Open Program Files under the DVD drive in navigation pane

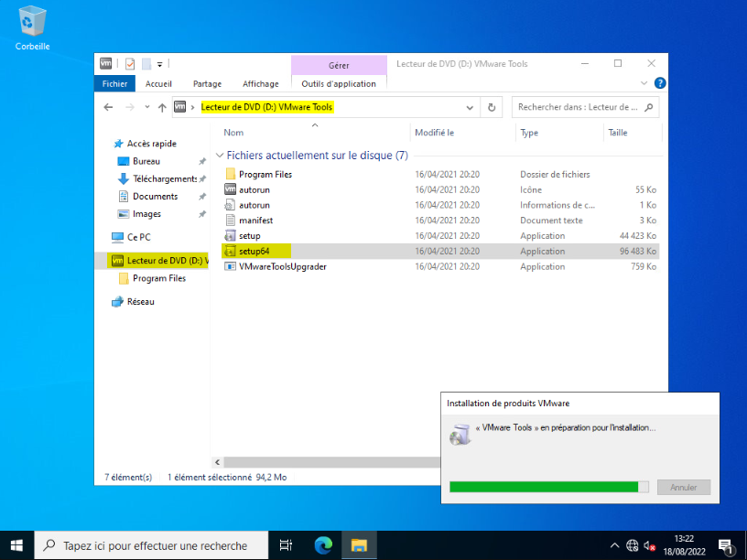(159, 278)
